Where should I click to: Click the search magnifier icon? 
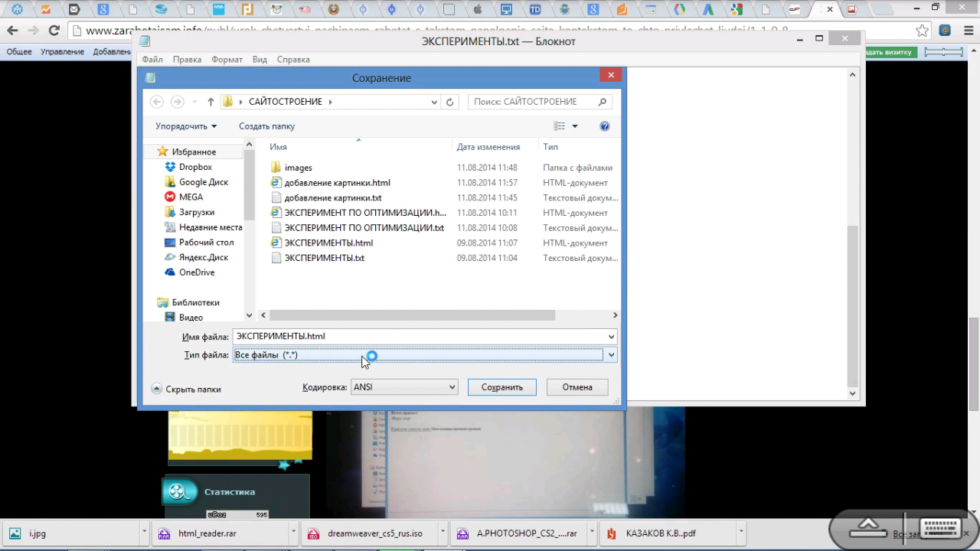603,102
